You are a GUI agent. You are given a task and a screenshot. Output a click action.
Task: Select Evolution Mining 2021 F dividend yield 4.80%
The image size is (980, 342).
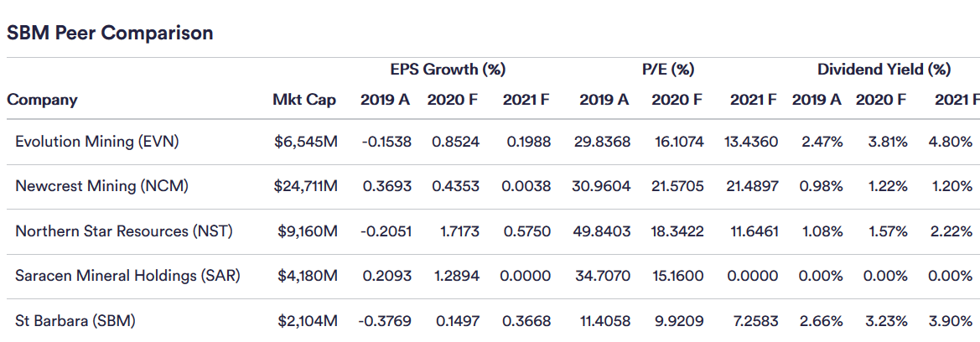pyautogui.click(x=951, y=142)
